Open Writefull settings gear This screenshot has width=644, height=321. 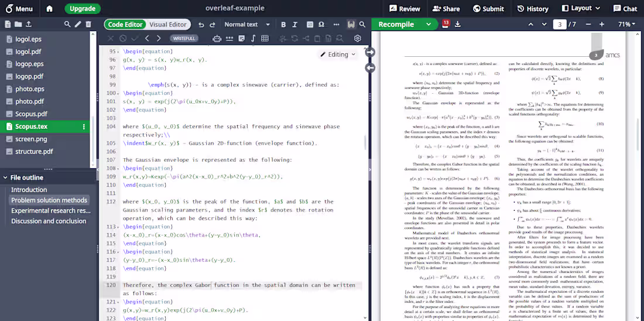tap(357, 38)
